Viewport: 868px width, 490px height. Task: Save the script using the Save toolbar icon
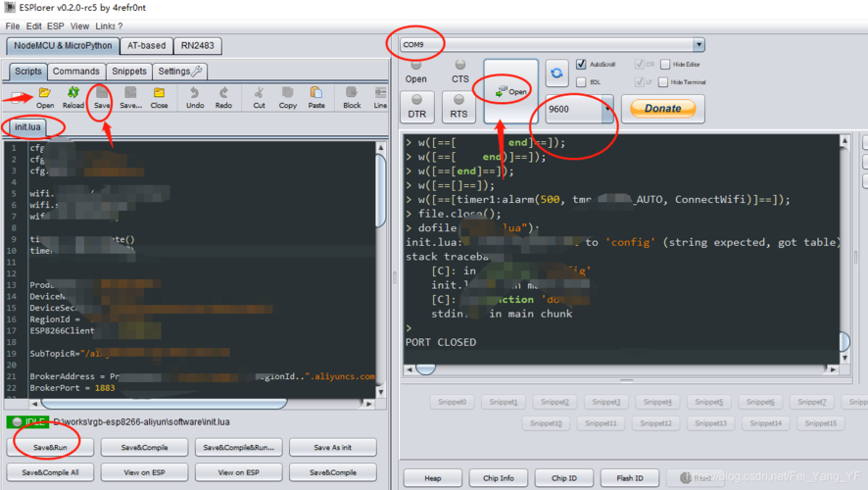102,97
